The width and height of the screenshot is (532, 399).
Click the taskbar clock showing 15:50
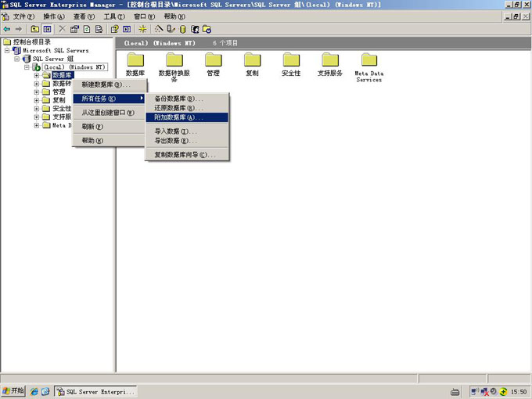pyautogui.click(x=519, y=392)
